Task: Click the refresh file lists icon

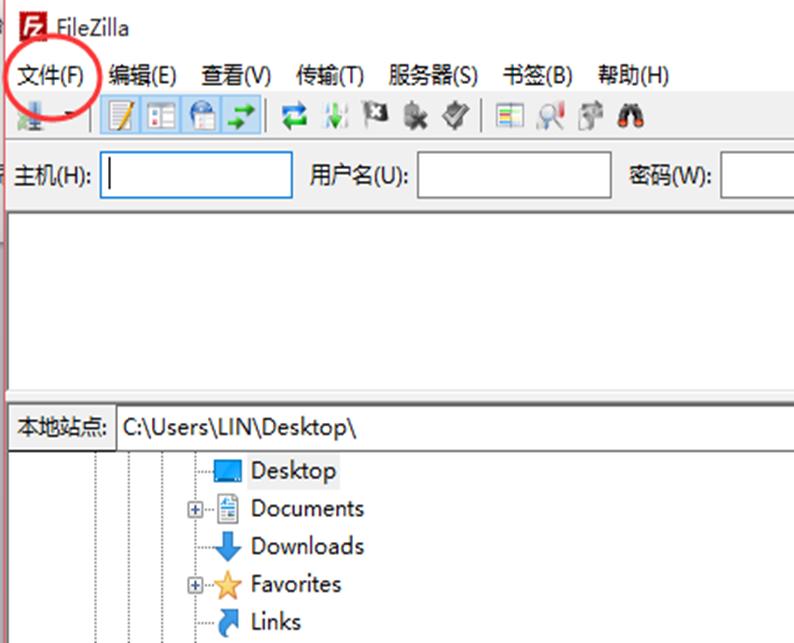Action: click(x=295, y=116)
